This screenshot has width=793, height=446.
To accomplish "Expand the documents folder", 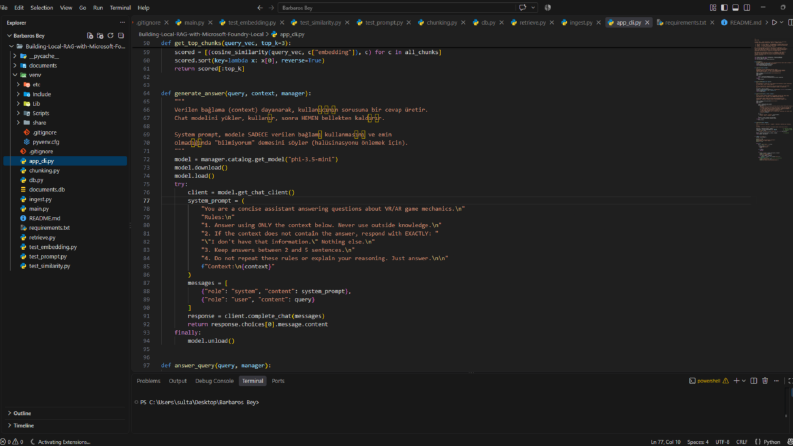I will pos(15,66).
